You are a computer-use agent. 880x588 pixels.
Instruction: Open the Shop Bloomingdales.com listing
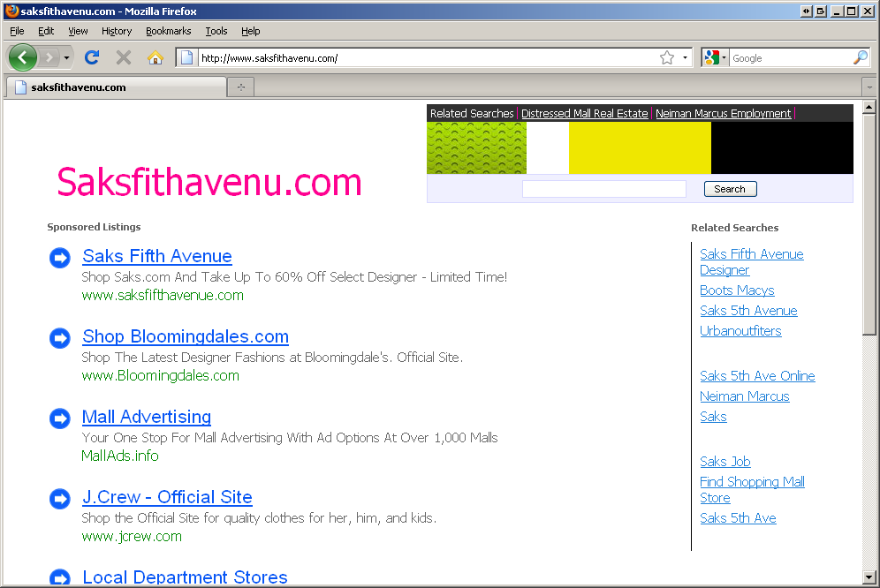click(x=186, y=336)
